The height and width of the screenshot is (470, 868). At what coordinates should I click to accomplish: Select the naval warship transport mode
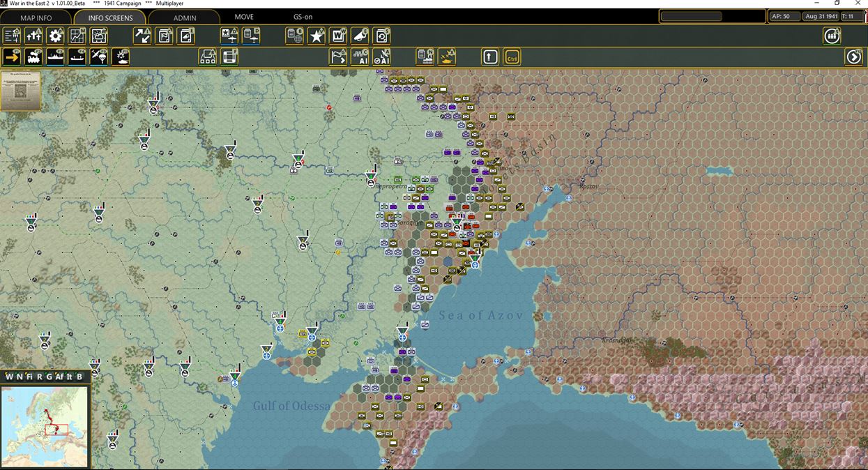55,56
